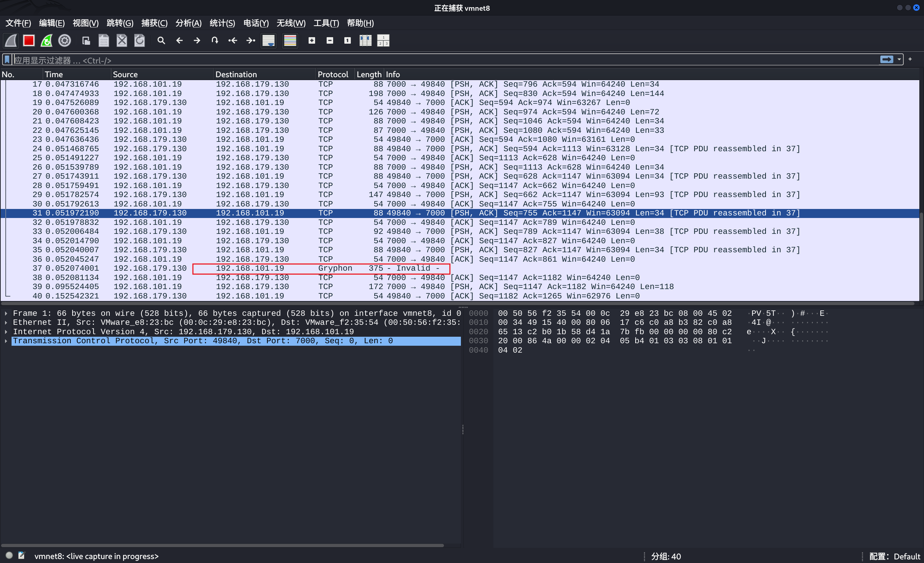924x563 pixels.
Task: Stop the running packet capture
Action: [29, 40]
